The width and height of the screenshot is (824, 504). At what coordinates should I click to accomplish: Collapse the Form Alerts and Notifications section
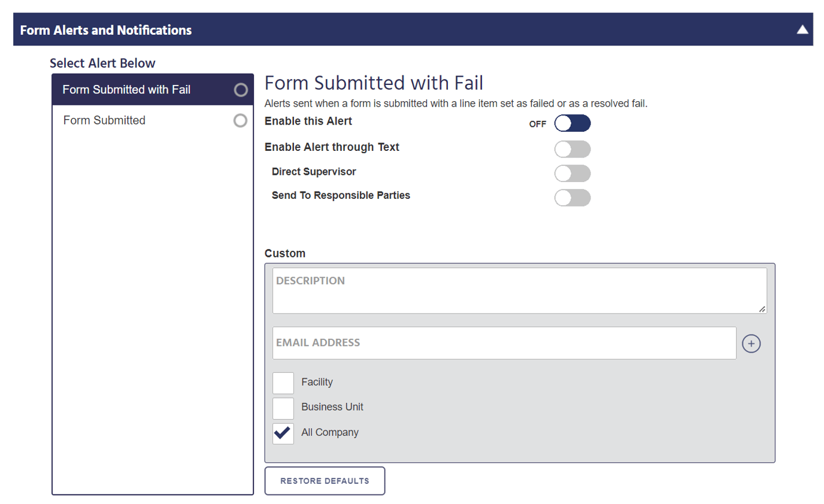802,28
